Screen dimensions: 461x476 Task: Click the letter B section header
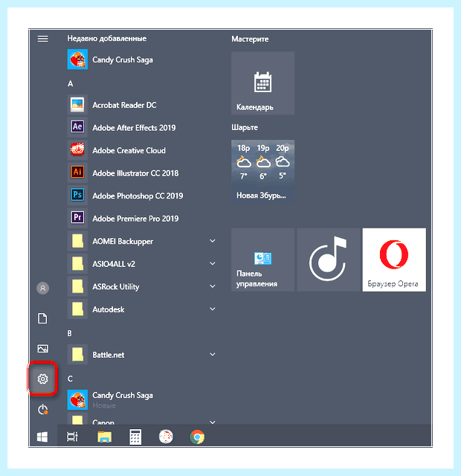(x=69, y=333)
